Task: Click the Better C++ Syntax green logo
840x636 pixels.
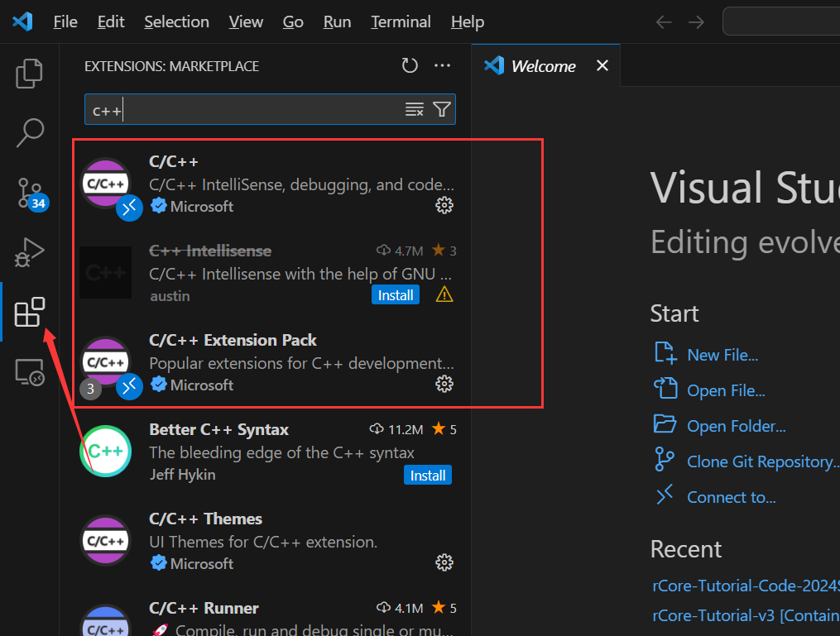Action: (106, 452)
